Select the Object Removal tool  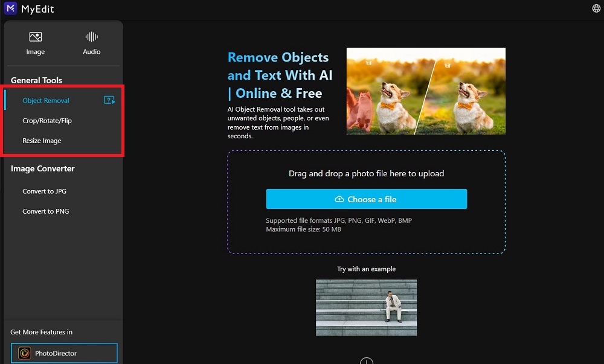click(x=45, y=100)
